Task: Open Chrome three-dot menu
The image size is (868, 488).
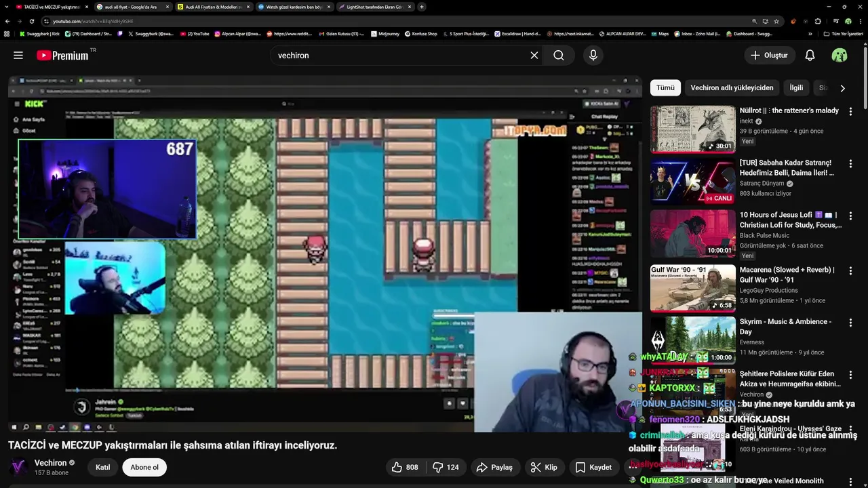Action: pos(859,21)
